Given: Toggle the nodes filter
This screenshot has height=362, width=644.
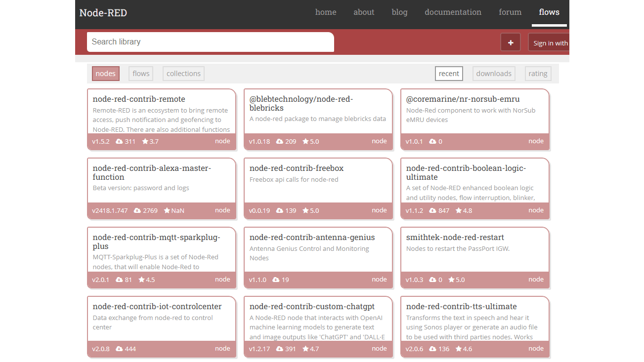Looking at the screenshot, I should pos(106,74).
